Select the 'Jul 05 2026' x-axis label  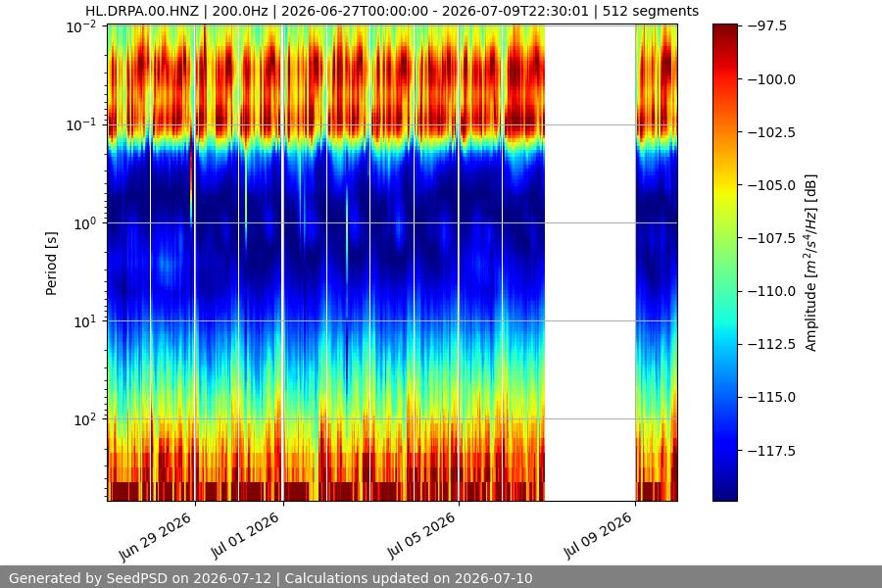pos(420,535)
